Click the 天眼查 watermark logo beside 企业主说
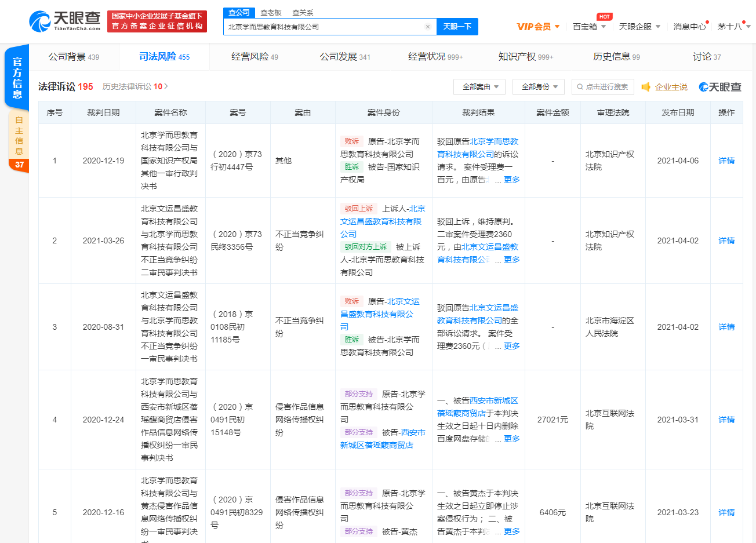This screenshot has width=756, height=543. click(x=720, y=87)
